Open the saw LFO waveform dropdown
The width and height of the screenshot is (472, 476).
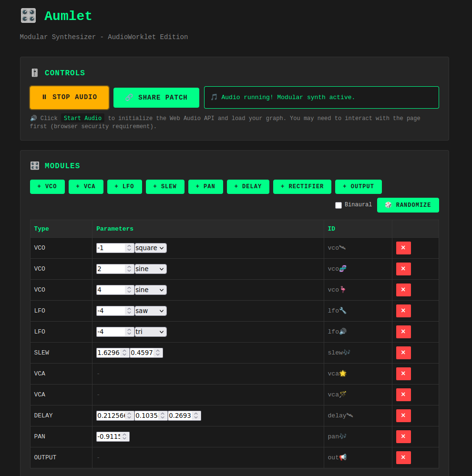(151, 311)
